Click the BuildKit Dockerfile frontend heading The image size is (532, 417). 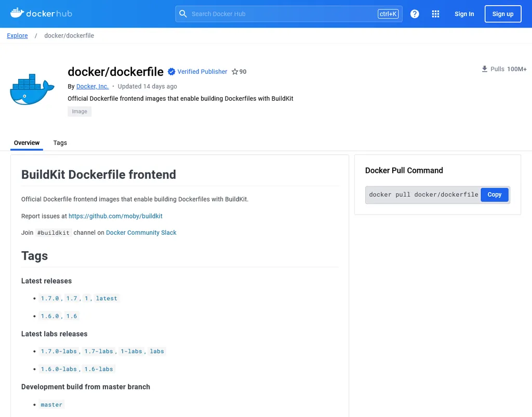click(99, 174)
